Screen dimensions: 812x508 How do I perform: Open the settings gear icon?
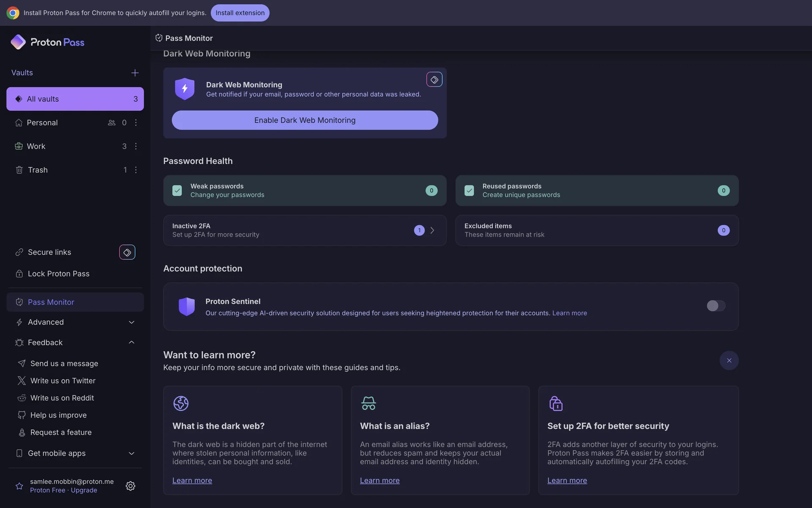130,486
